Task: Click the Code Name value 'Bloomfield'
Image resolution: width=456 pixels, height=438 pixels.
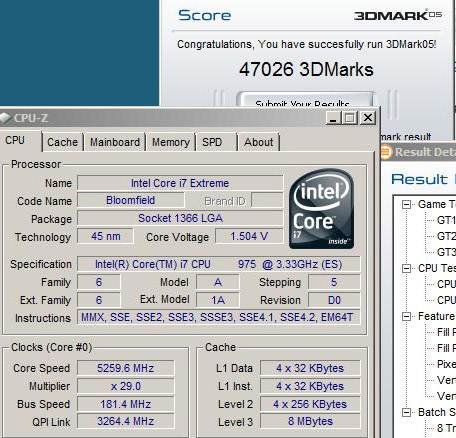Action: pos(131,200)
